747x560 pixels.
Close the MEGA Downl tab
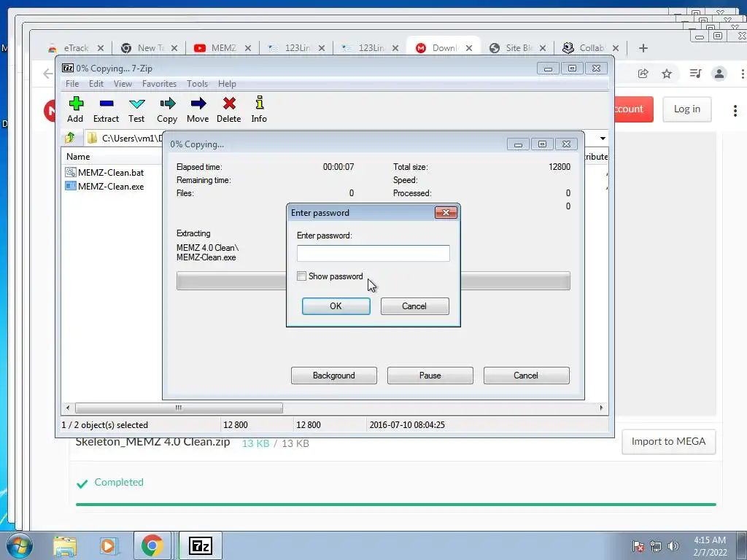(469, 48)
